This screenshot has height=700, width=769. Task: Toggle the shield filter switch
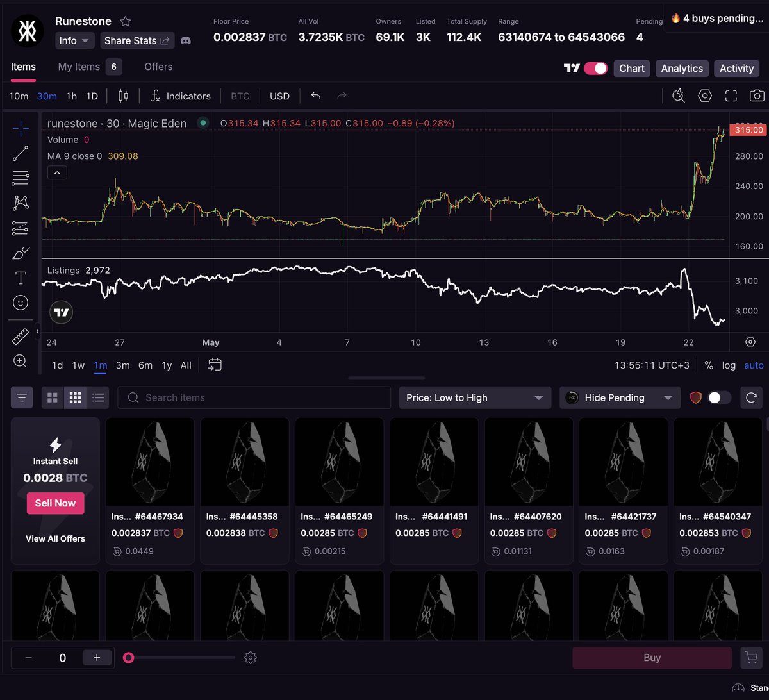point(719,397)
